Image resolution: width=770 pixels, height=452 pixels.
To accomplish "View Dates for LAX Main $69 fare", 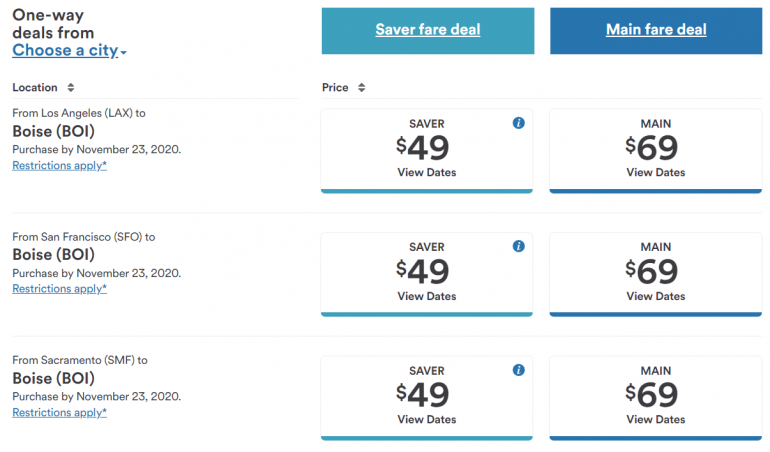I will click(655, 172).
